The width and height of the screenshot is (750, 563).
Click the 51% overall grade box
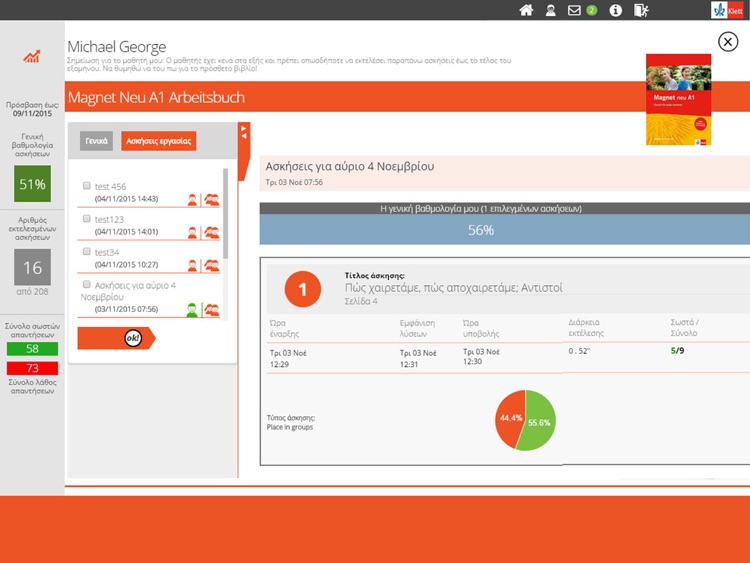tap(32, 184)
